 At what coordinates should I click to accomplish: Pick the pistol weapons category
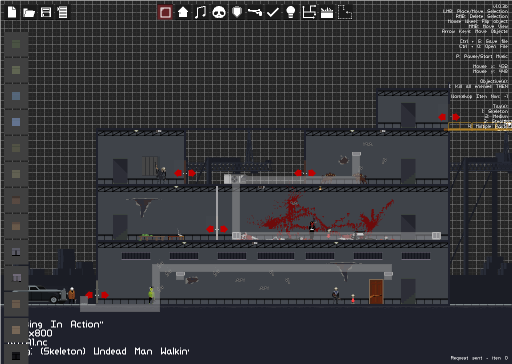tap(255, 12)
